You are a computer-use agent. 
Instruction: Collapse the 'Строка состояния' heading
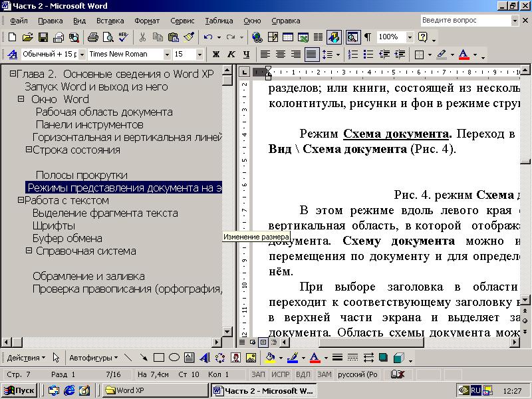(x=29, y=149)
